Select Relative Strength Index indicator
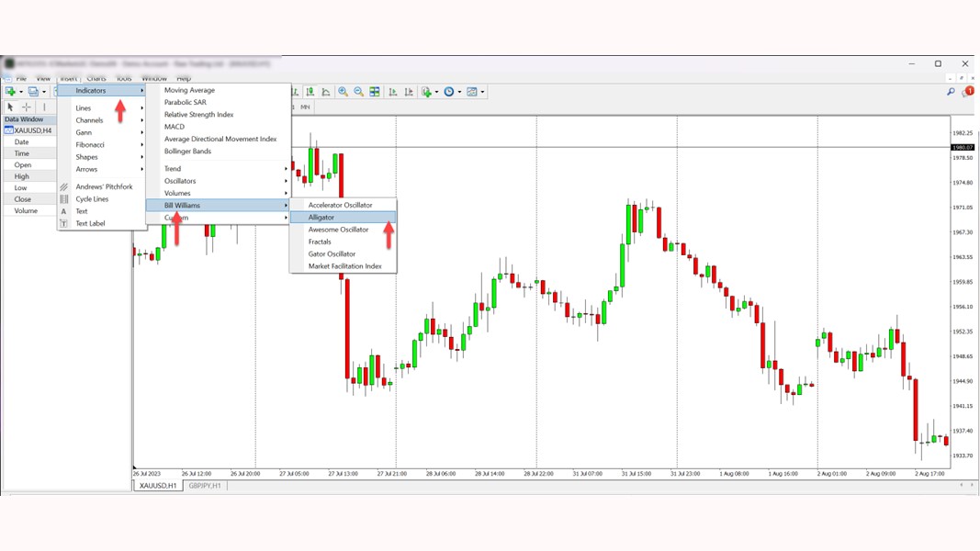Screen dimensions: 980x551 (218, 114)
